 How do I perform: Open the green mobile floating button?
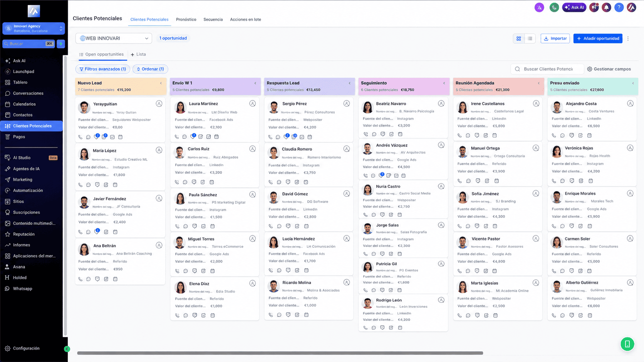[x=627, y=344]
